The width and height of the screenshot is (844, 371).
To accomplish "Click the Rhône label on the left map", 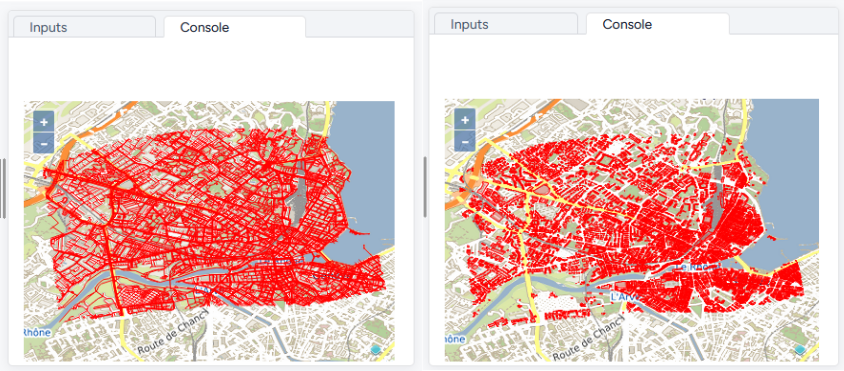I will point(37,333).
